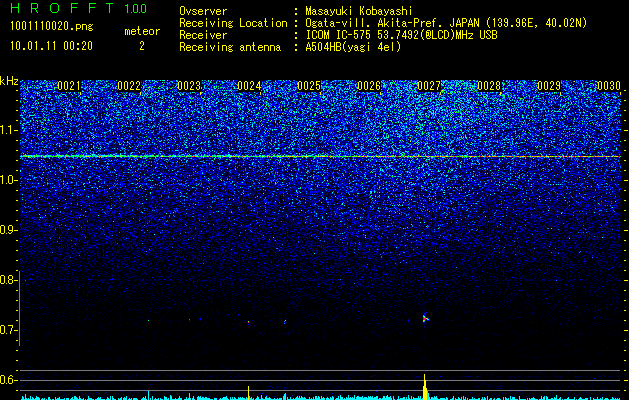The width and height of the screenshot is (629, 400).
Task: Click the 0030 time marker
Action: [609, 86]
